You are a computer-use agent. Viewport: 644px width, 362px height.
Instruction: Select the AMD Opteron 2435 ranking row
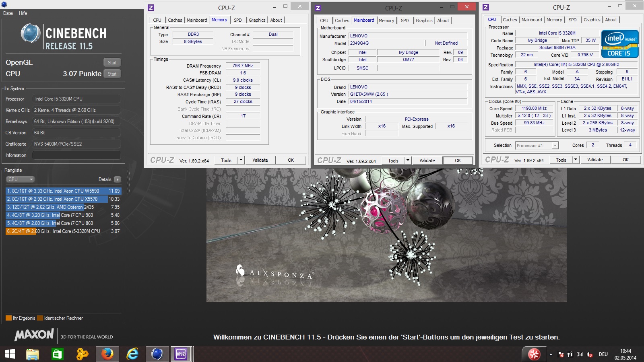pos(63,207)
